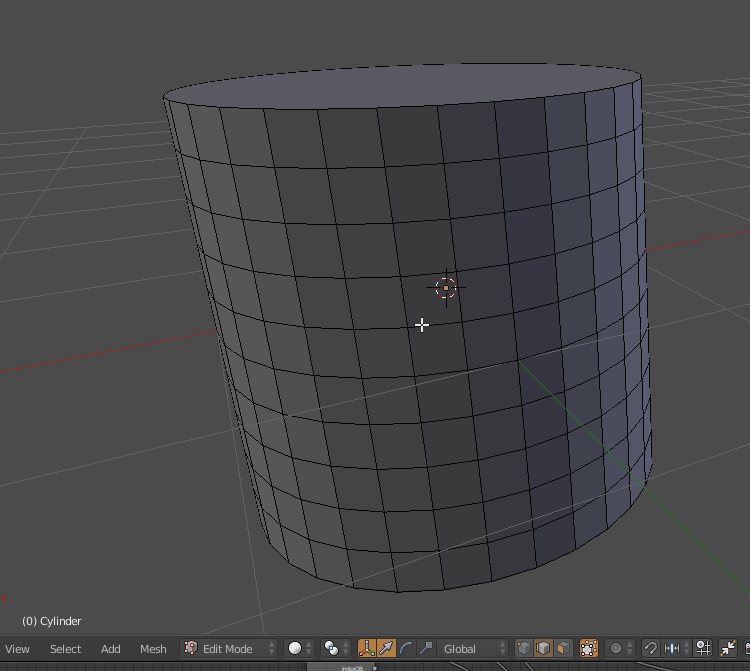This screenshot has width=750, height=671.
Task: Click the automerge vertices icon
Action: tap(728, 649)
